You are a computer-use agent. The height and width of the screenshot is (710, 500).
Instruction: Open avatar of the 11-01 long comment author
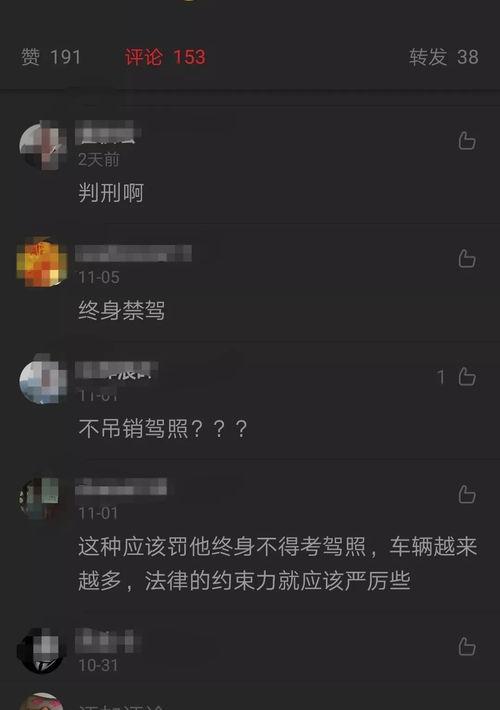41,497
